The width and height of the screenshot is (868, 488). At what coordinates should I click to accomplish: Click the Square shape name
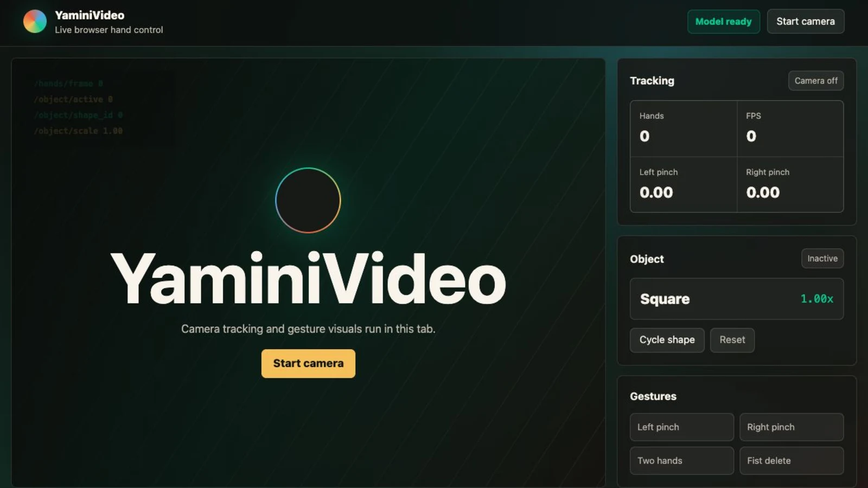(x=665, y=299)
